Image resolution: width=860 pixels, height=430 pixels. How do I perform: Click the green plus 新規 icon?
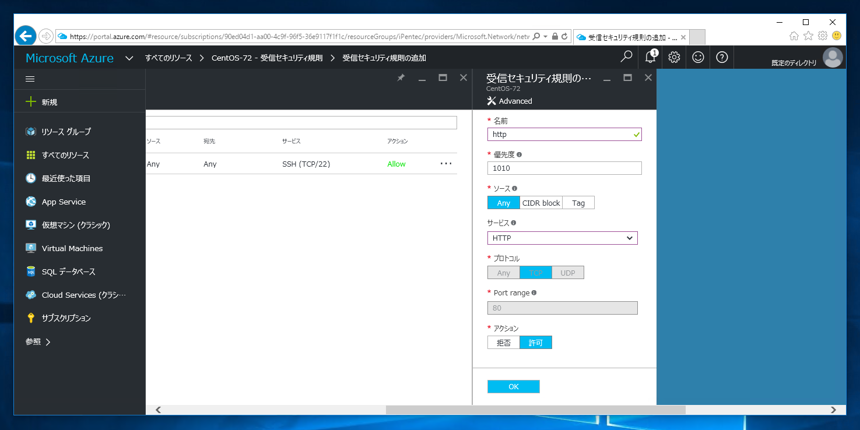pos(31,102)
